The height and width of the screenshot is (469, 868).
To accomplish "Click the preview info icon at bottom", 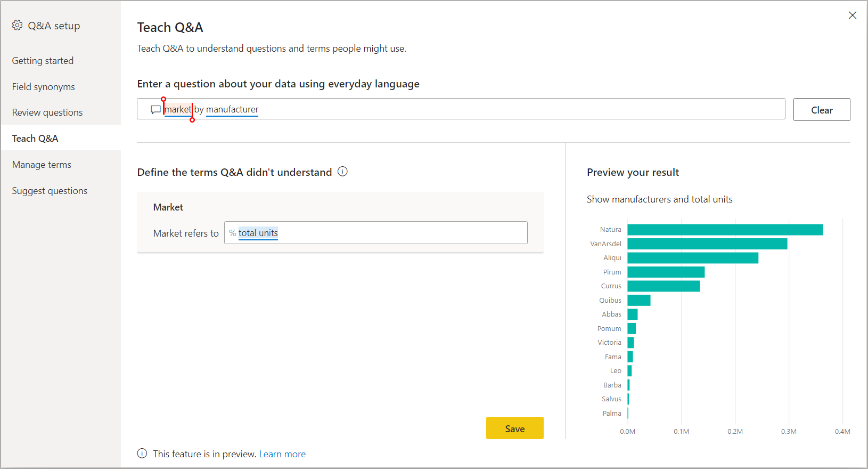I will tap(142, 454).
